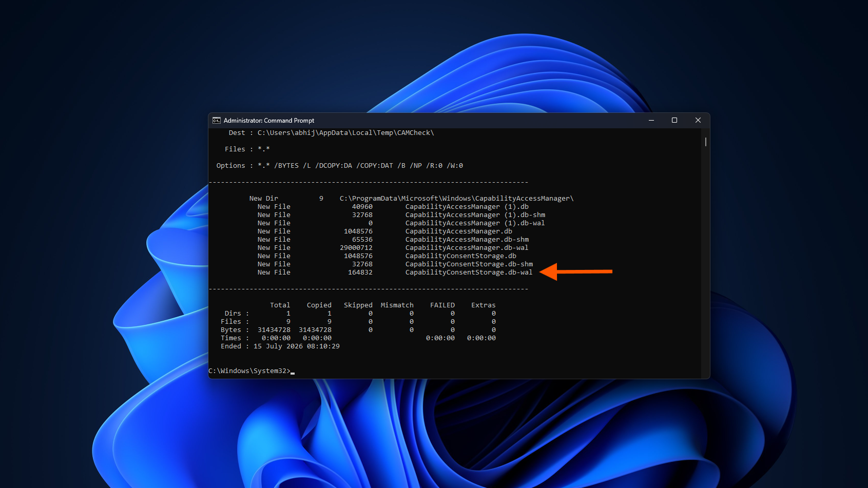Image resolution: width=868 pixels, height=488 pixels.
Task: Click file name CapabilityAccessManager.db-wal
Action: pos(467,248)
